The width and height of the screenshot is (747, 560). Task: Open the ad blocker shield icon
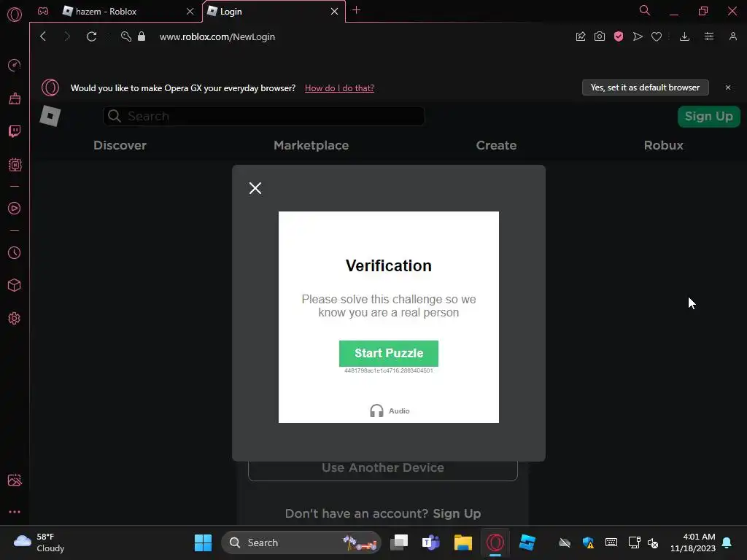pyautogui.click(x=619, y=36)
